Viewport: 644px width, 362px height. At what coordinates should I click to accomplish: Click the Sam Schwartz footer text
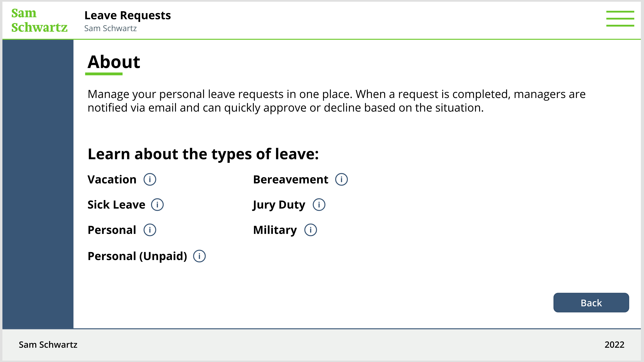[x=48, y=345]
